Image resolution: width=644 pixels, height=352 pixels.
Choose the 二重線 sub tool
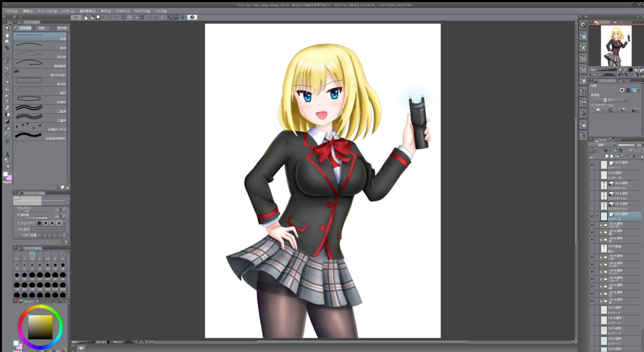[x=40, y=108]
